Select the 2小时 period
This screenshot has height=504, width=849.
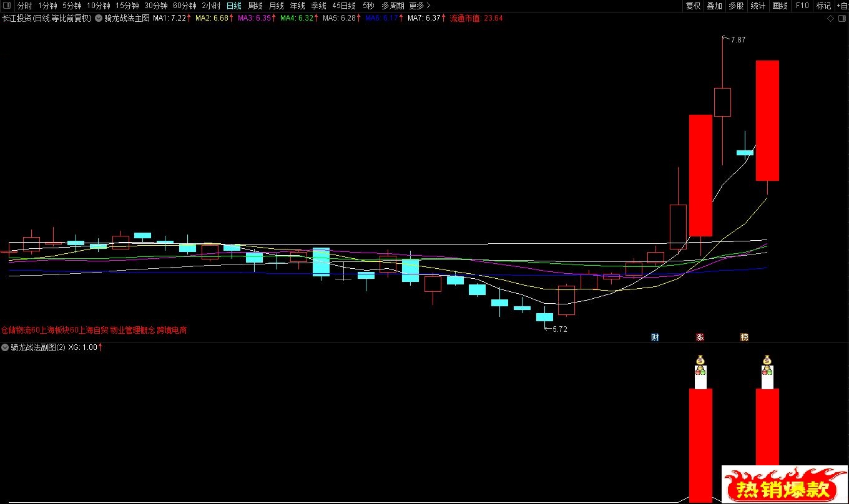pos(211,6)
